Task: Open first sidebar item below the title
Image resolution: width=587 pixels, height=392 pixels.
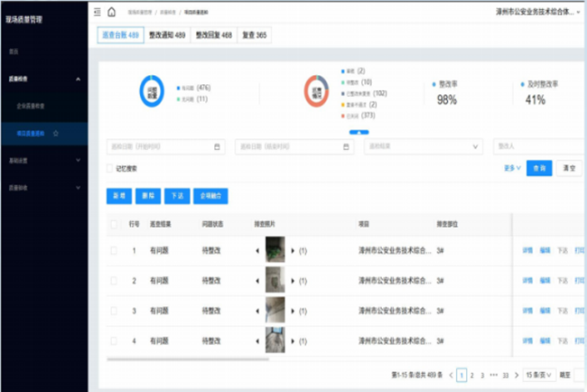Action: coord(44,51)
